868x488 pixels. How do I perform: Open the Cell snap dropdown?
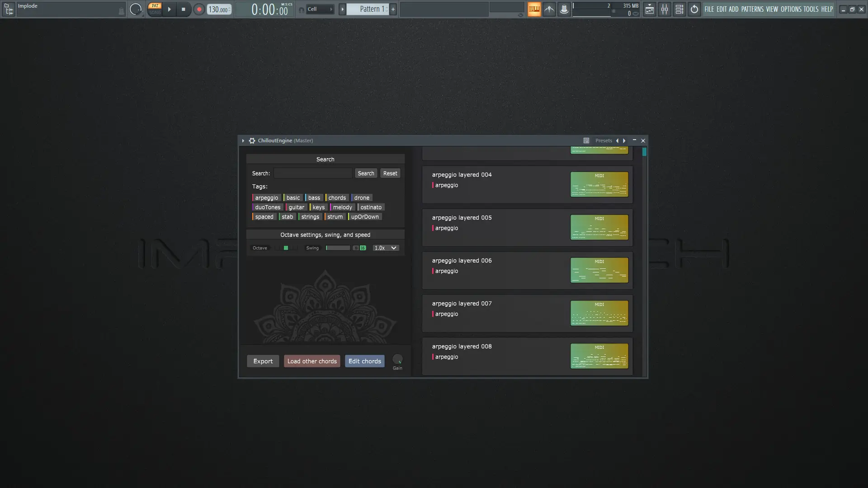pos(320,9)
